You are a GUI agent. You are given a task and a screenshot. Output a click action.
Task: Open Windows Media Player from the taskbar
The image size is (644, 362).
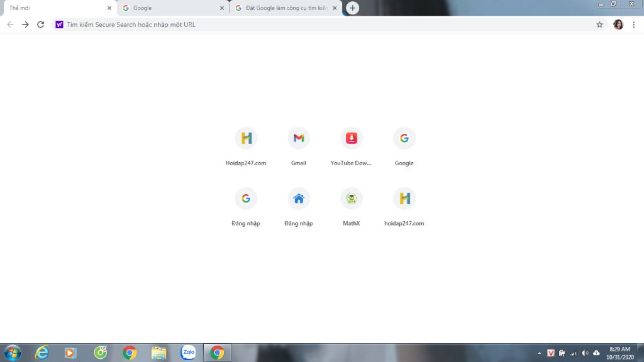click(x=70, y=353)
